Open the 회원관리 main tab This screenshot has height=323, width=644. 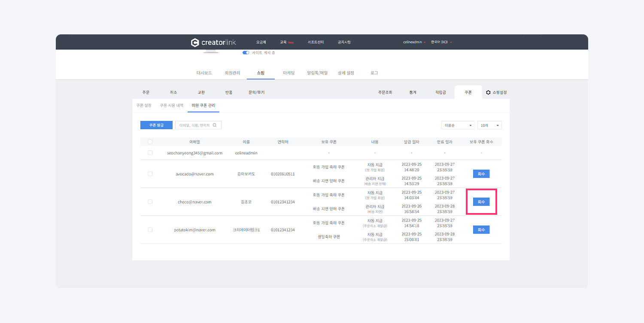(x=232, y=73)
